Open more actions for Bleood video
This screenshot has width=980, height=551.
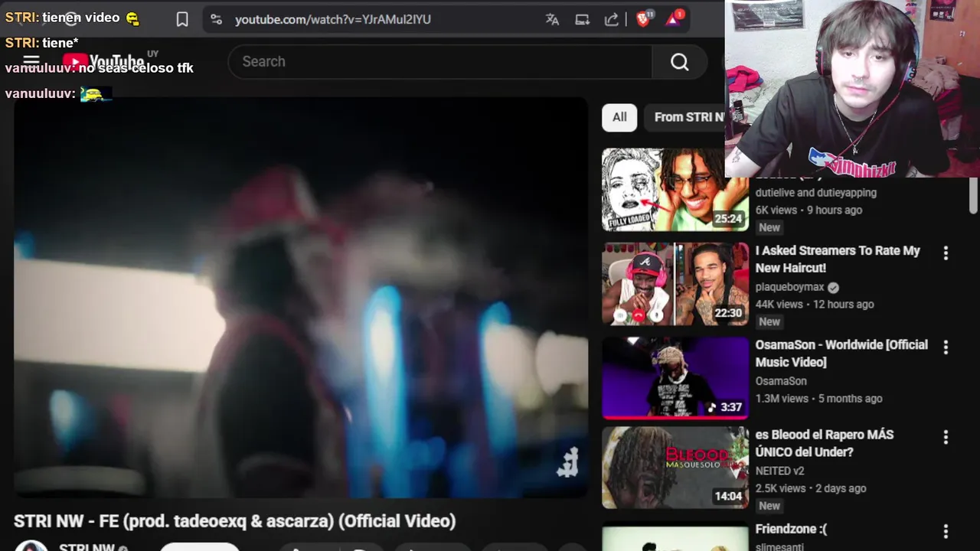tap(946, 437)
